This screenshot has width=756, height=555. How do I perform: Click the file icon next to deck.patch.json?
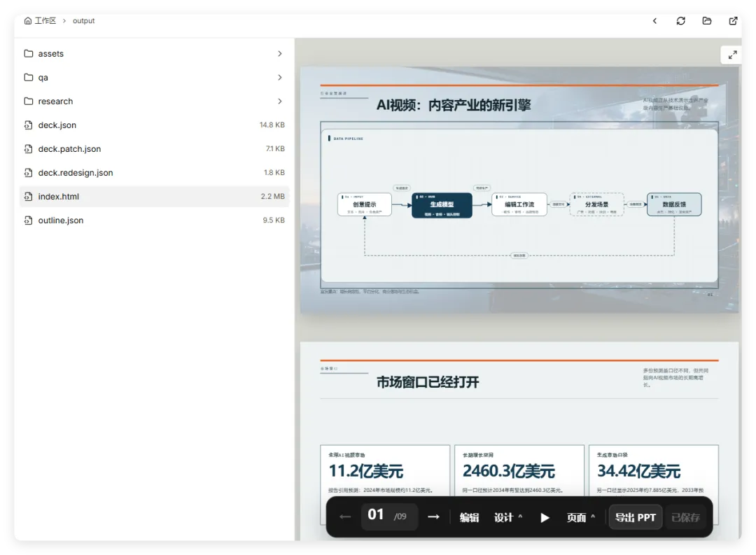tap(29, 148)
